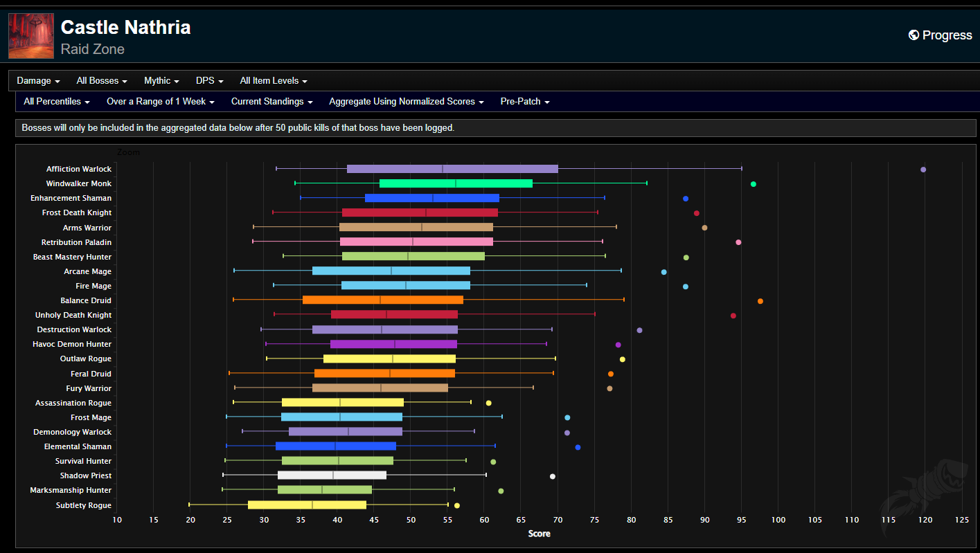Select the Frost Death Knight row label
Screen dimensions: 980x553
point(77,212)
